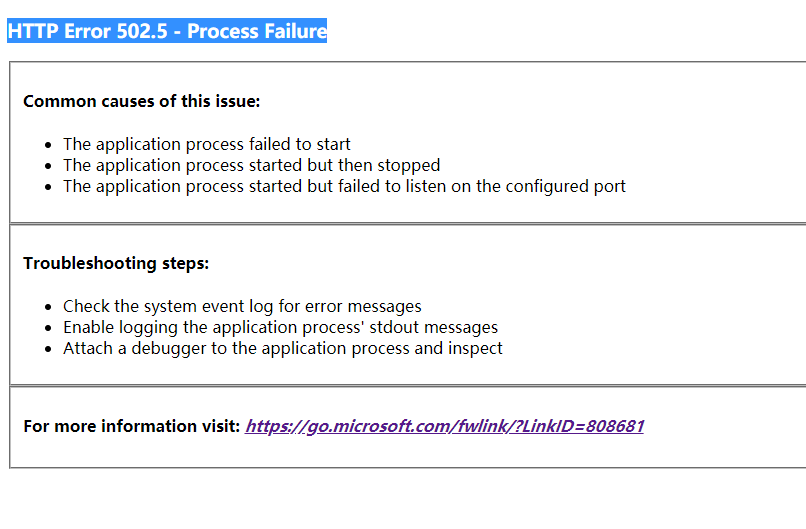This screenshot has height=529, width=806.
Task: Click the 'For more information visit:' label
Action: click(x=132, y=426)
